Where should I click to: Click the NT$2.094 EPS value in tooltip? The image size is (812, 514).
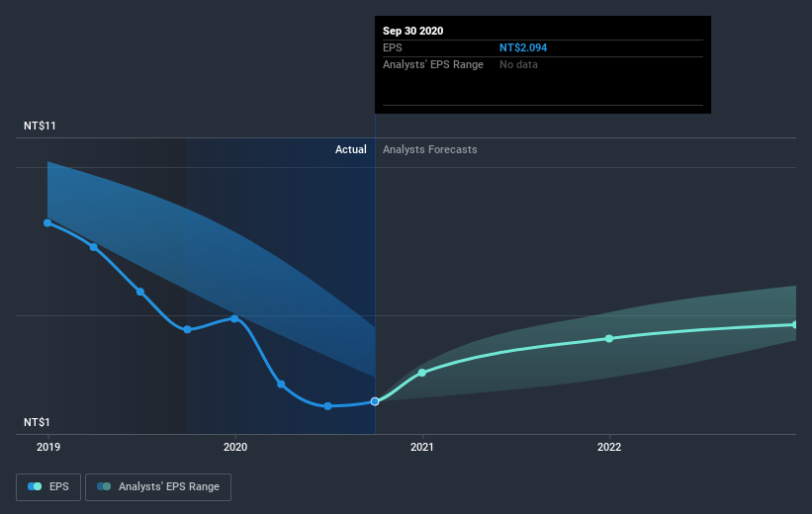pyautogui.click(x=523, y=47)
